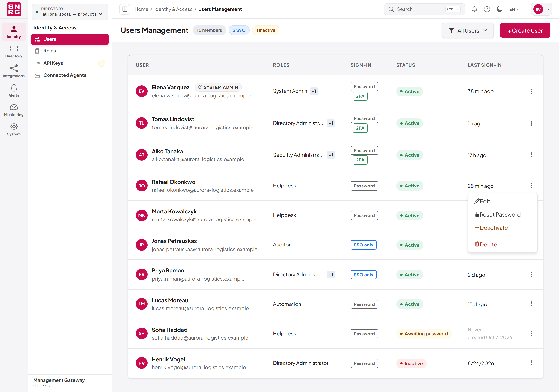The width and height of the screenshot is (559, 392).
Task: Collapse the sidebar panel icon
Action: click(125, 9)
